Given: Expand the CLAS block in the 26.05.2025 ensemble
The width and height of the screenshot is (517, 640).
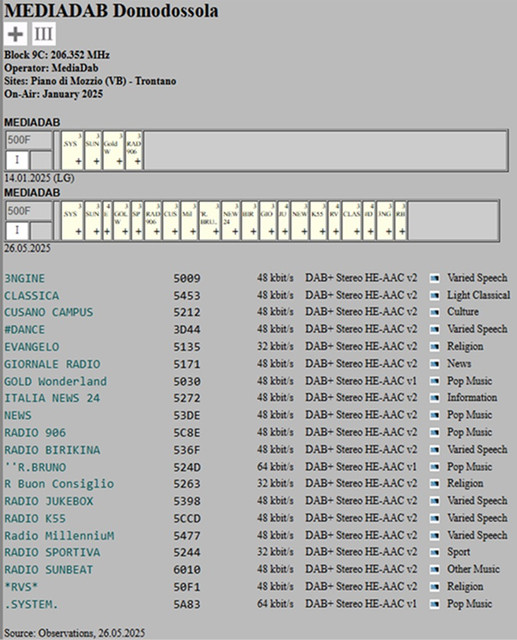Looking at the screenshot, I should point(357,232).
